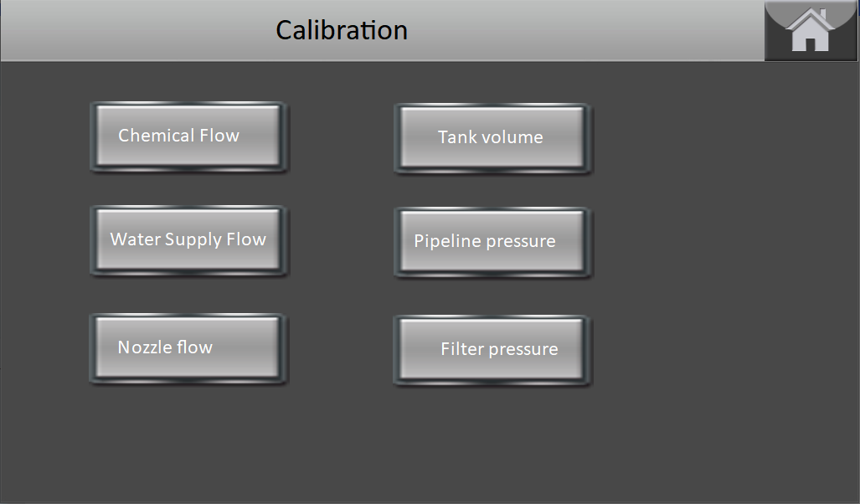Click the 'Chemical Flow' label text
Screen dimensions: 860x504
click(179, 136)
